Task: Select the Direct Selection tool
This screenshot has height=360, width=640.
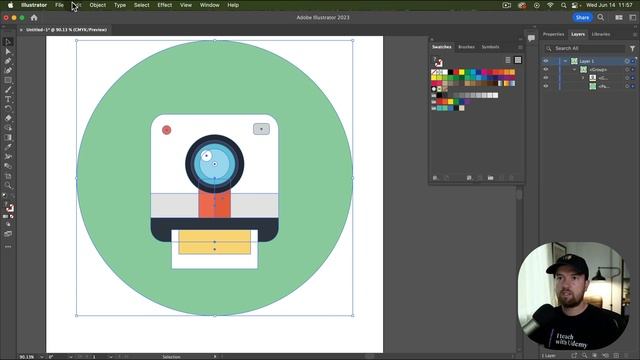Action: point(8,51)
